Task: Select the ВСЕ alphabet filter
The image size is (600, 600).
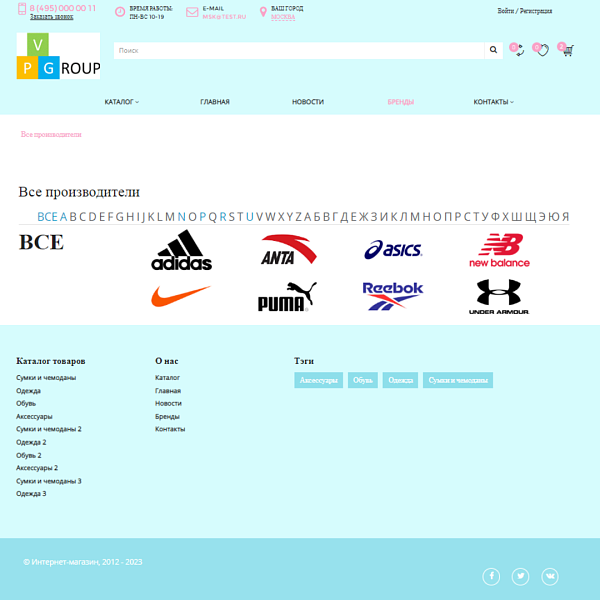Action: [x=47, y=217]
